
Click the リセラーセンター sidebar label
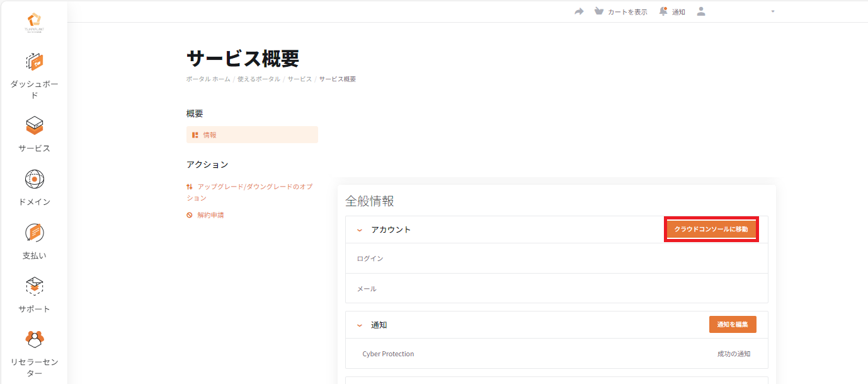point(34,367)
